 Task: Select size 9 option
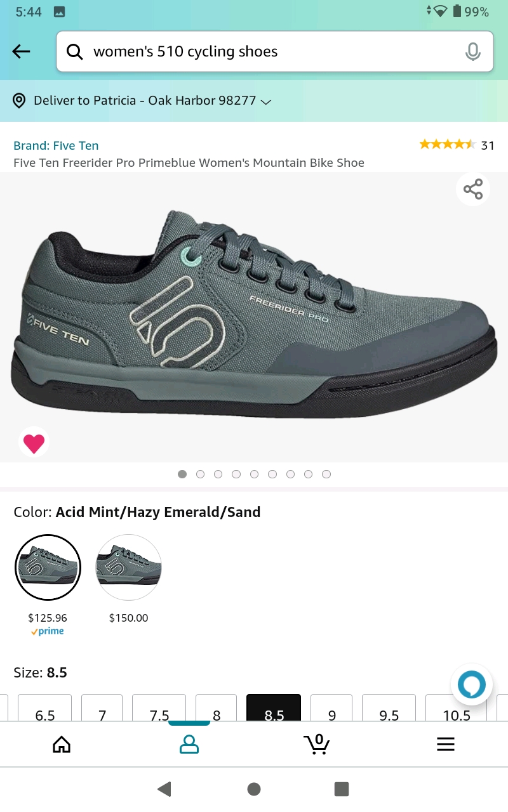332,709
